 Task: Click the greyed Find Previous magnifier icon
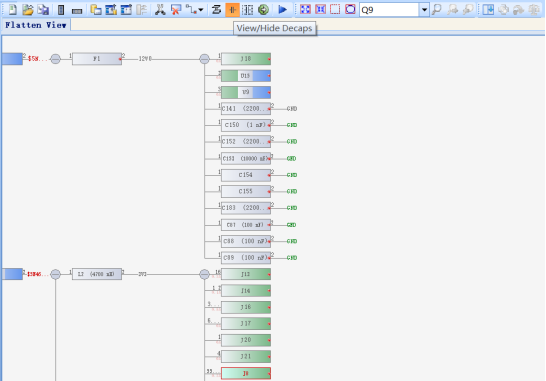[468, 10]
